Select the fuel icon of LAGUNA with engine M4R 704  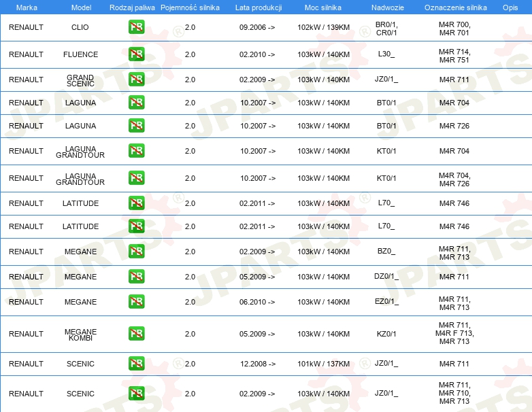click(136, 103)
